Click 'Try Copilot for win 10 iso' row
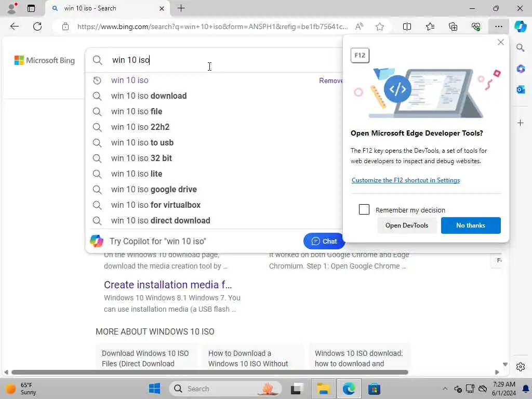Image resolution: width=532 pixels, height=399 pixels. click(195, 241)
